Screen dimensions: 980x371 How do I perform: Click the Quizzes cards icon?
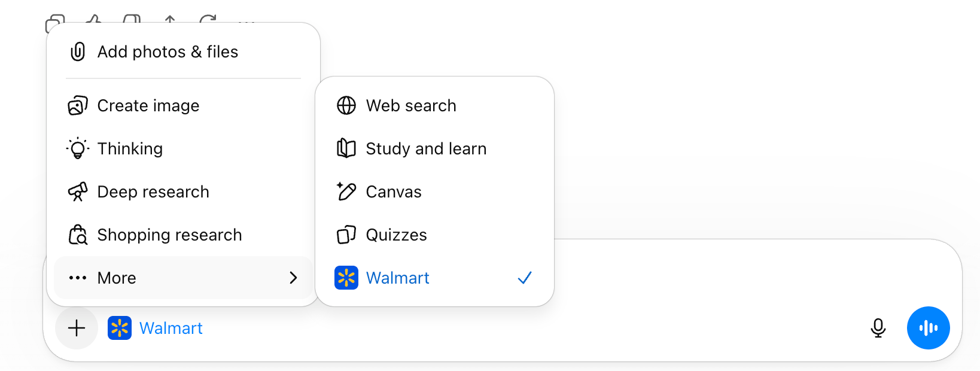click(x=346, y=235)
